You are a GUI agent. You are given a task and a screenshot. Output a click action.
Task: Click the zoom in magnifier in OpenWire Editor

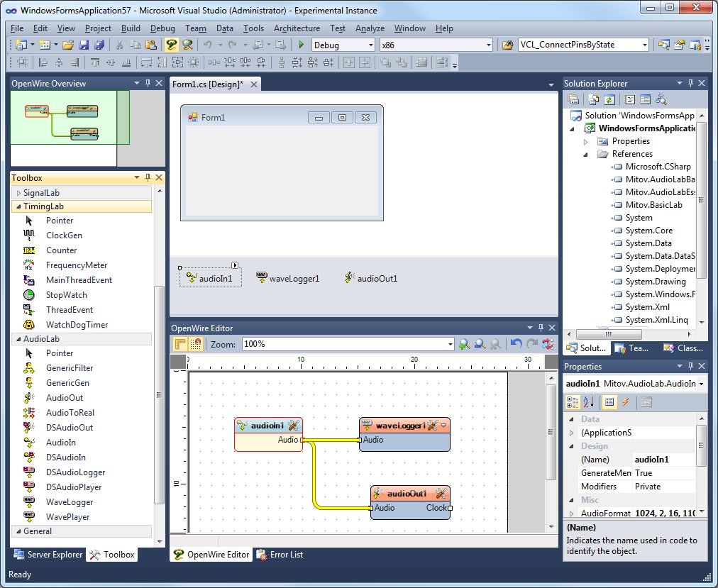click(465, 344)
